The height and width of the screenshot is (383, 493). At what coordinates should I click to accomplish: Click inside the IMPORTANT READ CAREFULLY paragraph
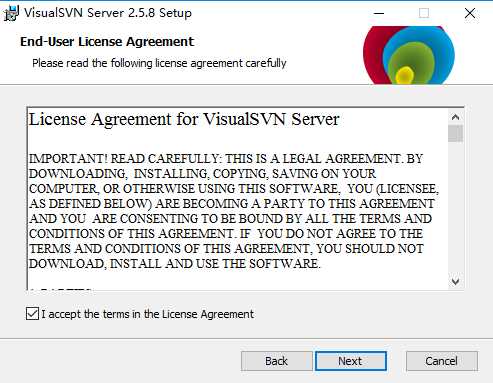click(x=233, y=211)
